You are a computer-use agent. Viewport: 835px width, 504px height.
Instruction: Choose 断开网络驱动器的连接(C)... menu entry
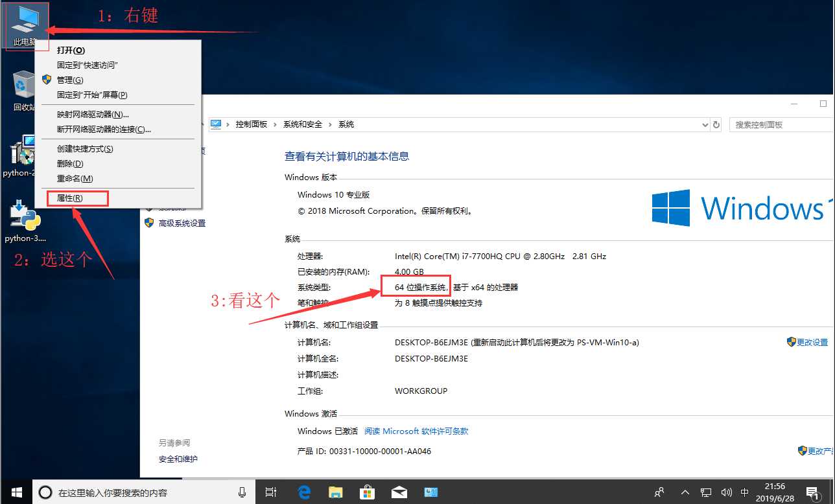pyautogui.click(x=117, y=129)
